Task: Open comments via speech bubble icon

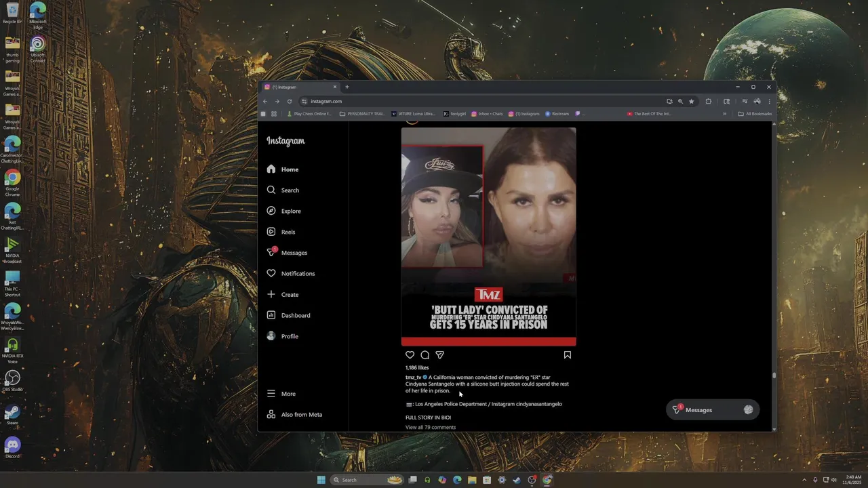Action: pos(425,355)
